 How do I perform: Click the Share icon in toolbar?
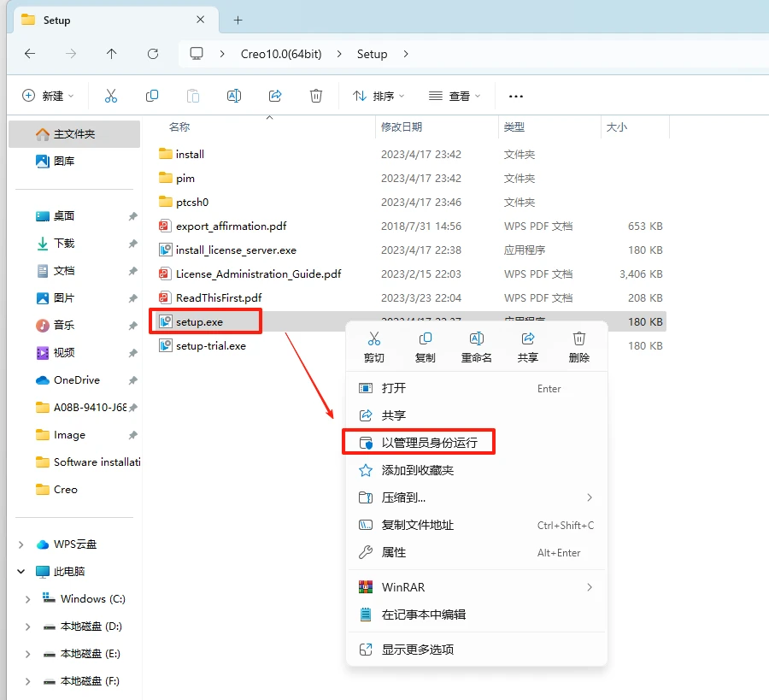point(275,96)
